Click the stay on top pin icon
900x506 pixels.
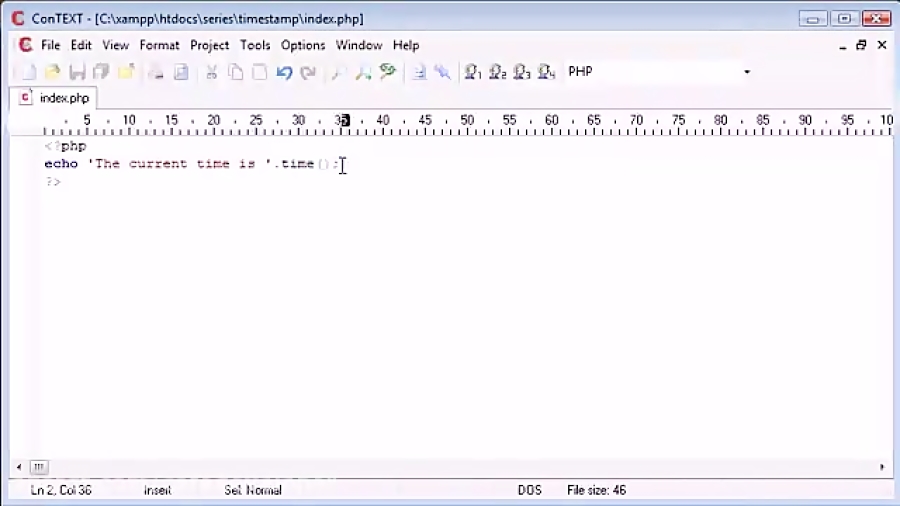pyautogui.click(x=443, y=72)
